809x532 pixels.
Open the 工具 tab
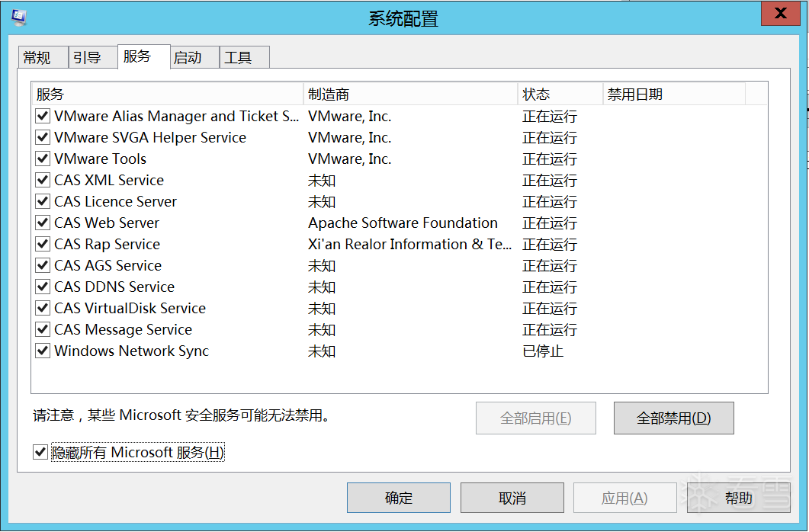coord(238,58)
